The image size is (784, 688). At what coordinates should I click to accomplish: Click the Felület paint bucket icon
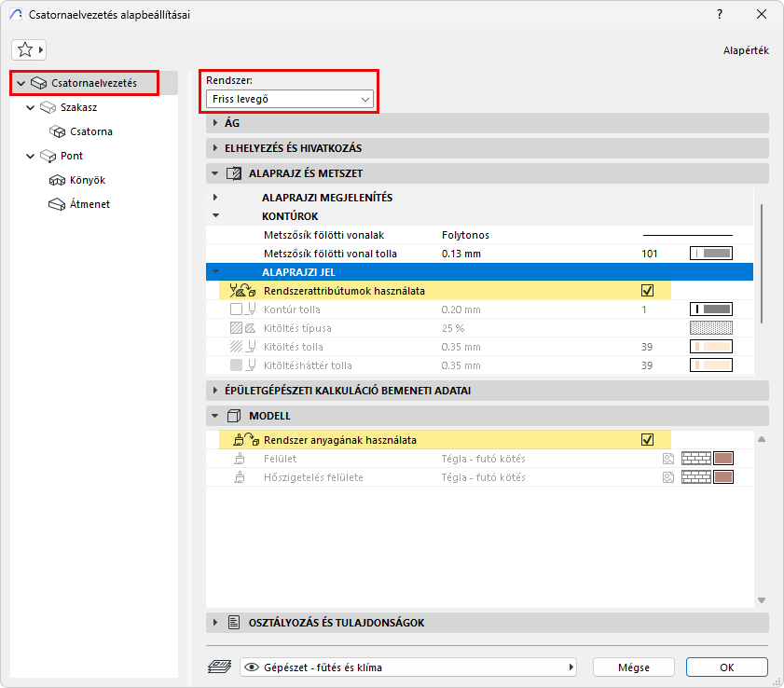coord(240,459)
